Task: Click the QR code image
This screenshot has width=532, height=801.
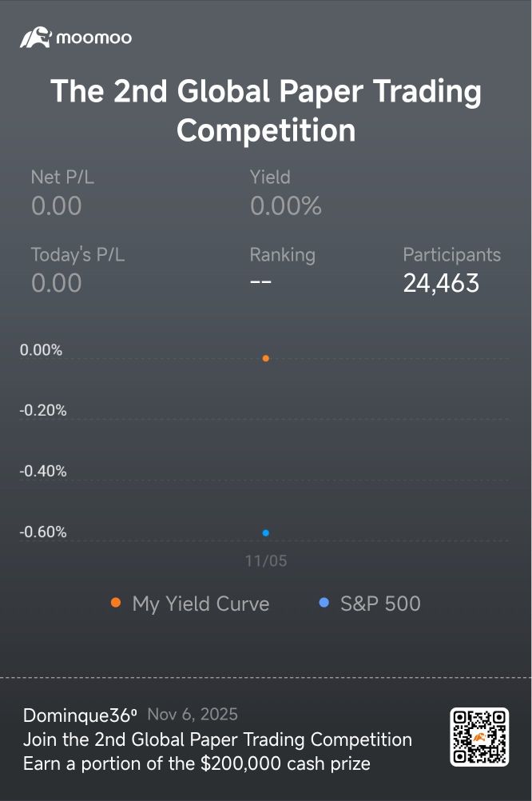Action: pyautogui.click(x=479, y=737)
